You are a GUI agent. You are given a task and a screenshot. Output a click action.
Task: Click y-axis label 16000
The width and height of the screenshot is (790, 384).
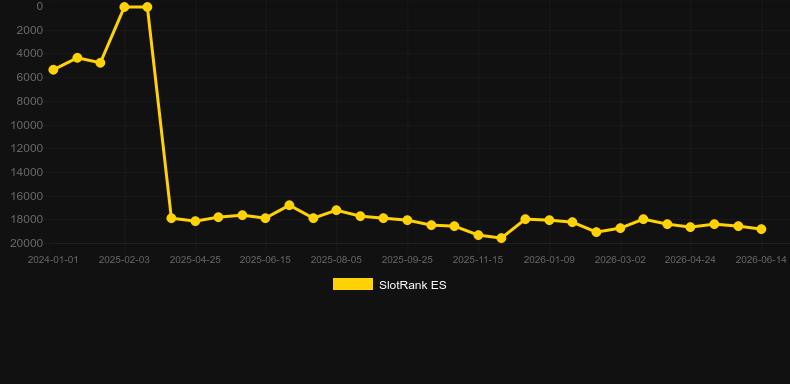click(x=27, y=196)
